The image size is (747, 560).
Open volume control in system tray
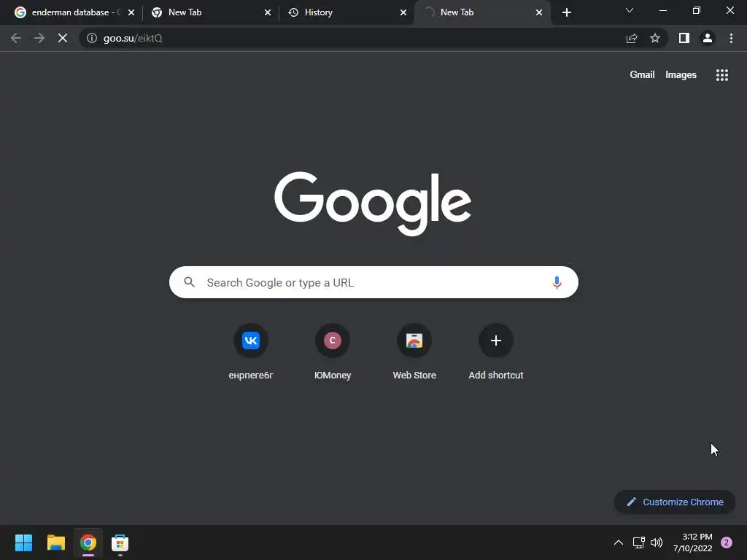(x=657, y=542)
